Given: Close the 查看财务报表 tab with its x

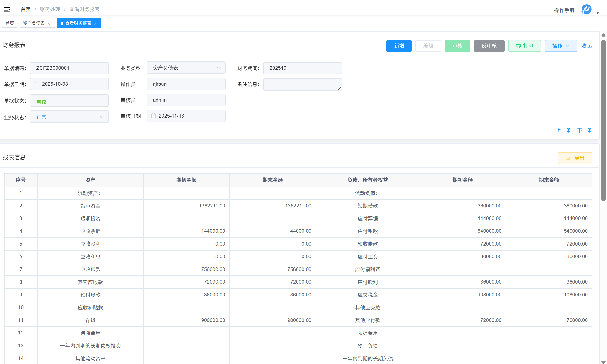Looking at the screenshot, I should (x=95, y=24).
